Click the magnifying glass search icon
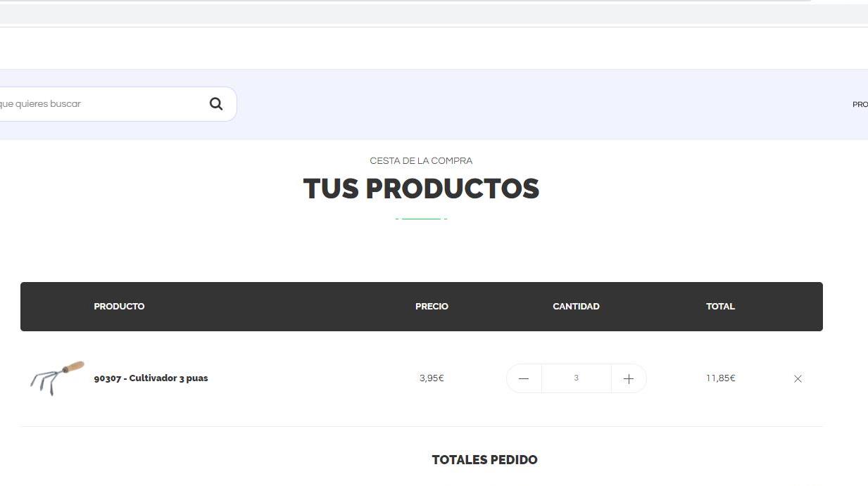Image resolution: width=868 pixels, height=486 pixels. click(216, 104)
